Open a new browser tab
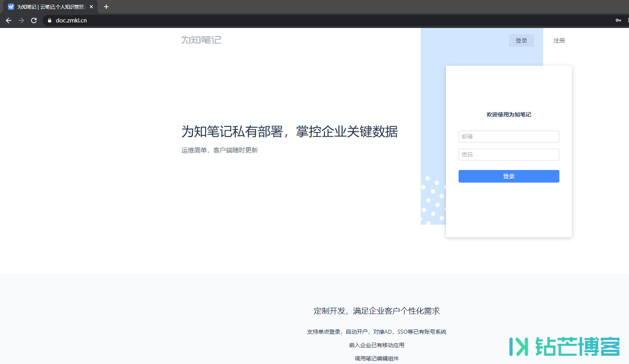Viewport: 629px width, 364px height. (x=106, y=7)
